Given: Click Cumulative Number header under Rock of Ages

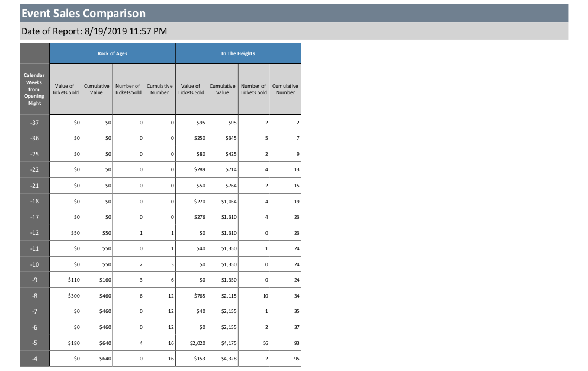Looking at the screenshot, I should 159,89.
